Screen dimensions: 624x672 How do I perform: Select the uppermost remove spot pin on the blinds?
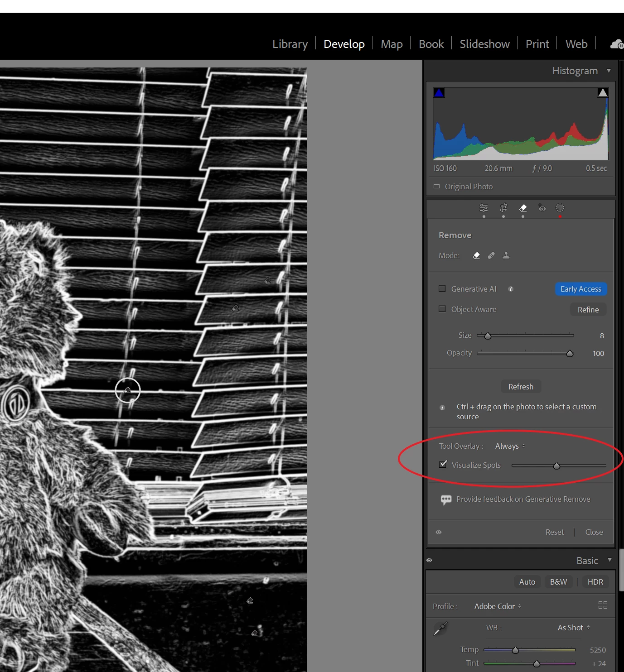coord(267,281)
